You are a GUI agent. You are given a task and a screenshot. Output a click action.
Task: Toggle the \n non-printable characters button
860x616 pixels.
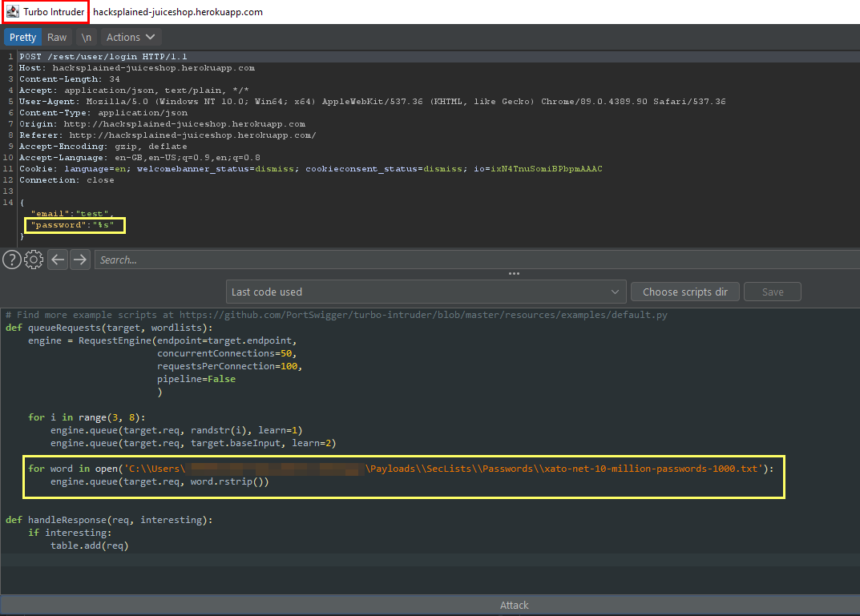click(x=86, y=38)
